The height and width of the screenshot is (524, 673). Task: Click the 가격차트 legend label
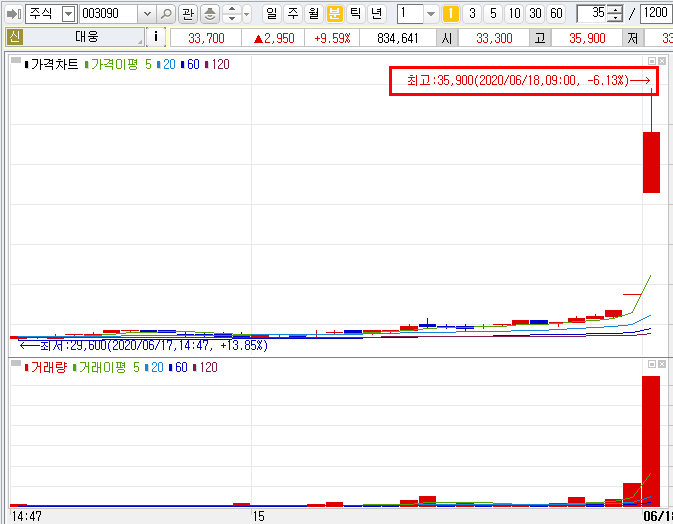[x=54, y=64]
